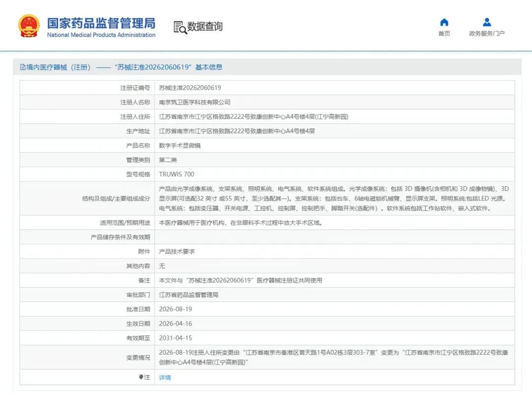The width and height of the screenshot is (532, 400).
Task: Click the 产品技术要求 value
Action: click(x=177, y=251)
